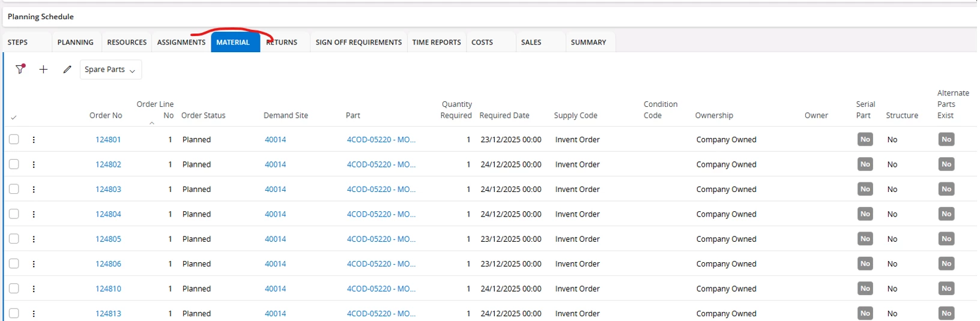Check the box for order 124802
The height and width of the screenshot is (321, 980).
tap(14, 164)
